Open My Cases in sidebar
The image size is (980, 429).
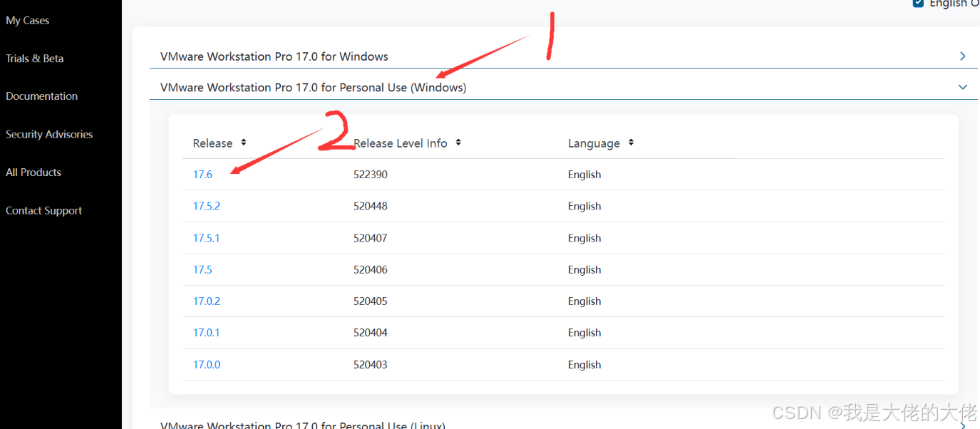pyautogui.click(x=28, y=21)
